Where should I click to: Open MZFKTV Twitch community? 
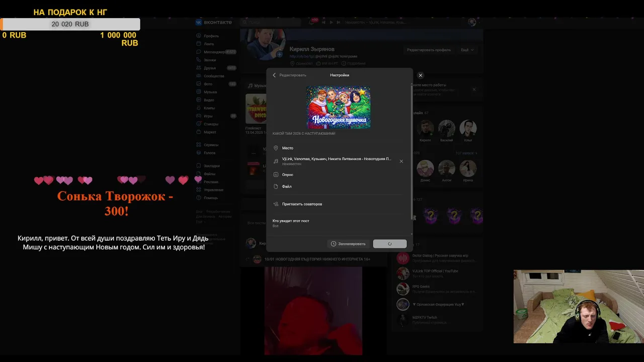click(425, 318)
